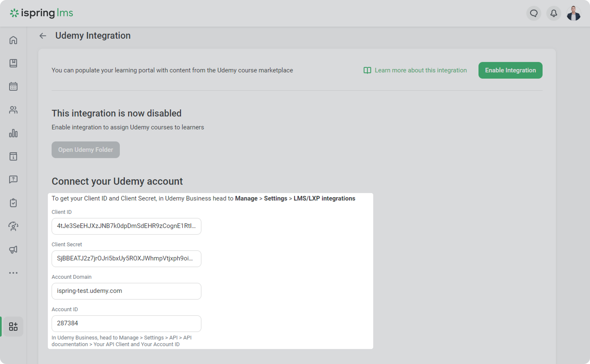Viewport: 590px width, 364px height.
Task: Open the Reports bar chart icon
Action: 13,133
